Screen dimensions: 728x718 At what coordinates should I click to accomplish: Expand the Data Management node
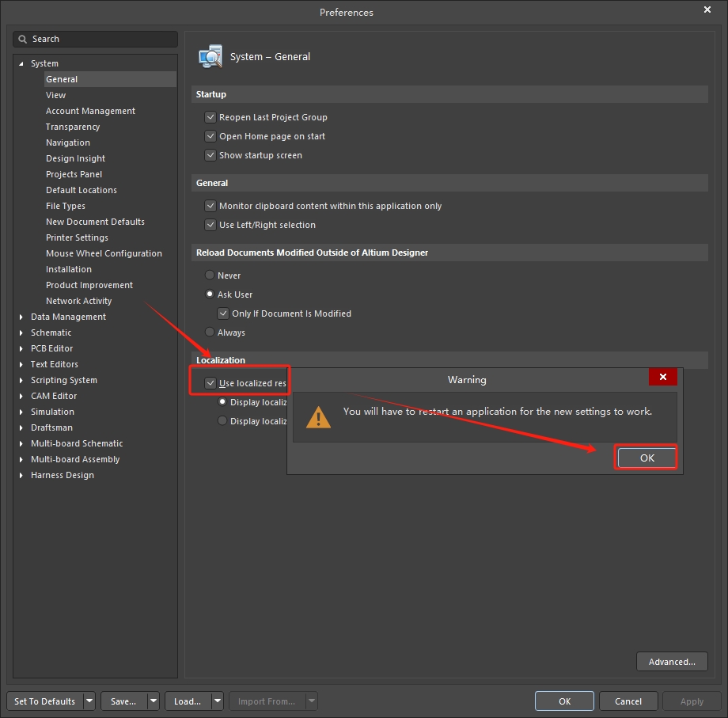coord(21,317)
